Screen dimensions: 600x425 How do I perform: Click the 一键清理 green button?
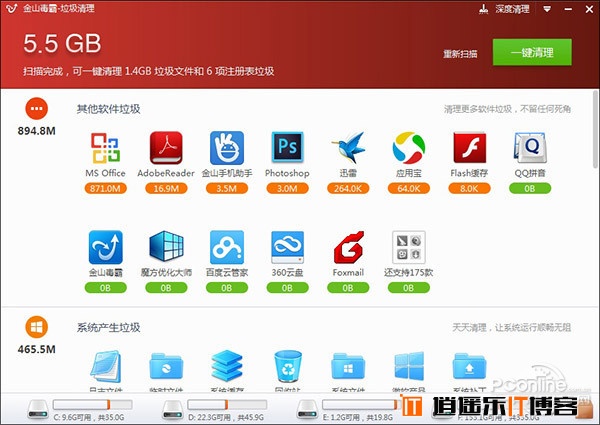point(532,52)
